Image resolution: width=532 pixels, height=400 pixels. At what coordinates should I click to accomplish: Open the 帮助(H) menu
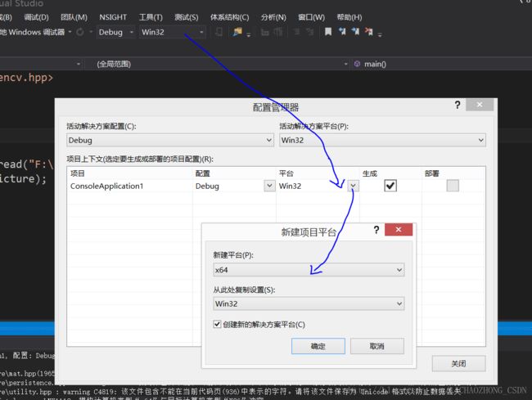coord(349,17)
